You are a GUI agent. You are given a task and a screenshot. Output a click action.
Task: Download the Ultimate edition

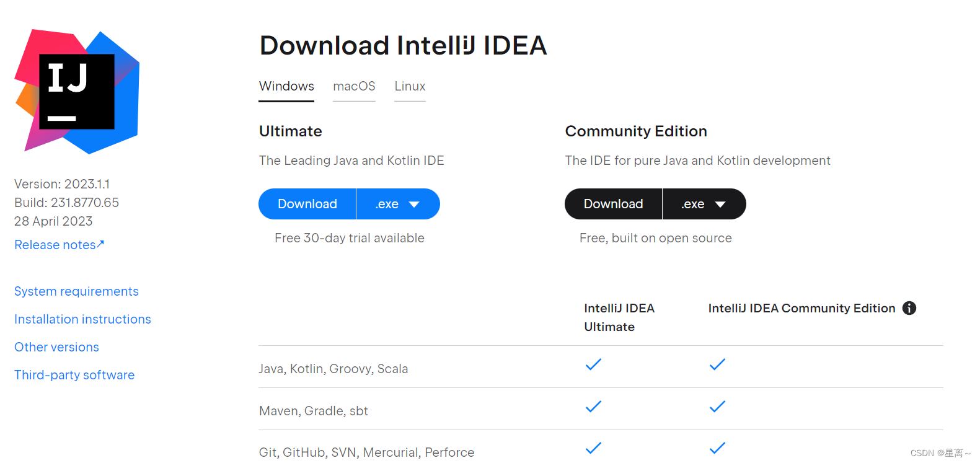click(x=307, y=204)
